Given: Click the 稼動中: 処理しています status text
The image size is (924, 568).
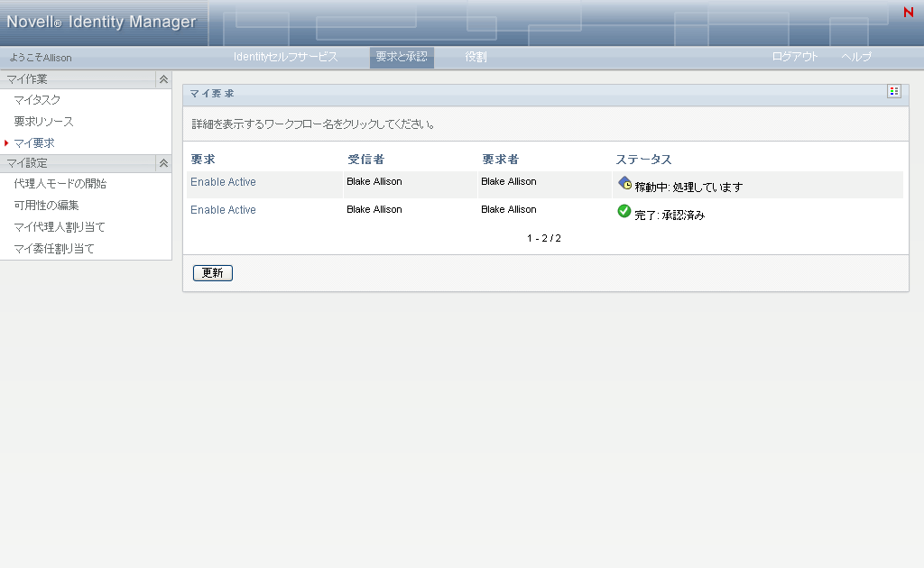Looking at the screenshot, I should (688, 188).
